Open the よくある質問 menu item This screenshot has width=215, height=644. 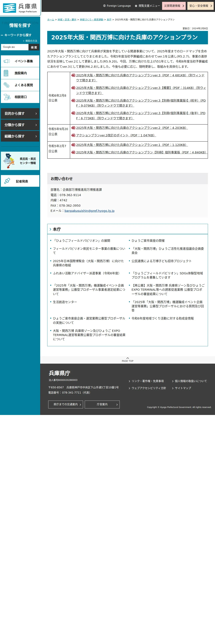coord(20,85)
